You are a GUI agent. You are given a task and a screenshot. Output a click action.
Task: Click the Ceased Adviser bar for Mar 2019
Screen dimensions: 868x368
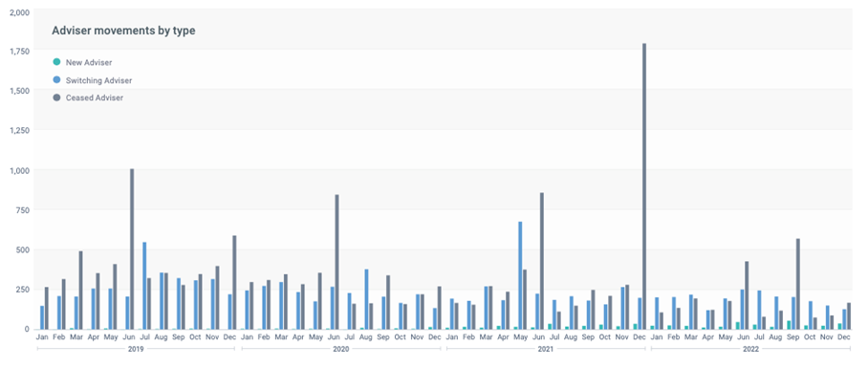click(80, 291)
